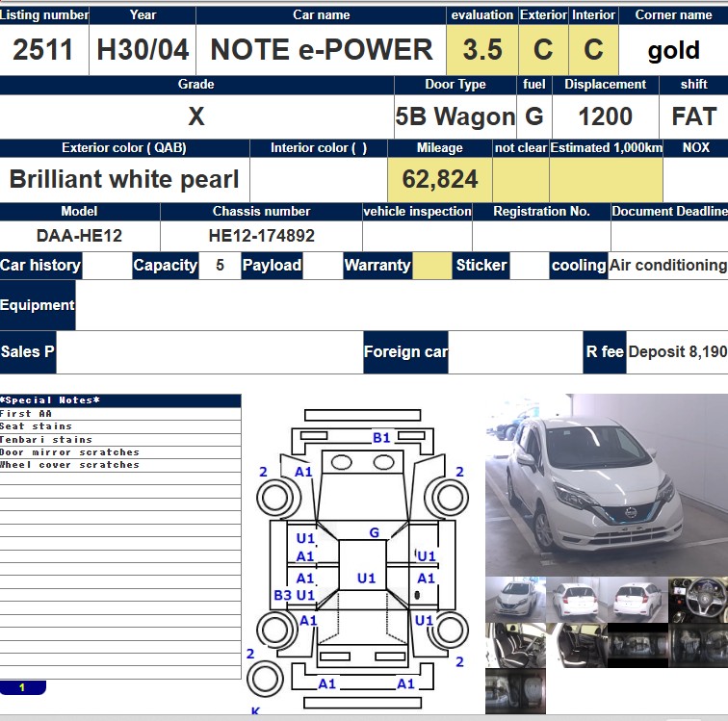Open the lone thumbnail in the bottom row
This screenshot has width=728, height=721.
pyautogui.click(x=515, y=691)
